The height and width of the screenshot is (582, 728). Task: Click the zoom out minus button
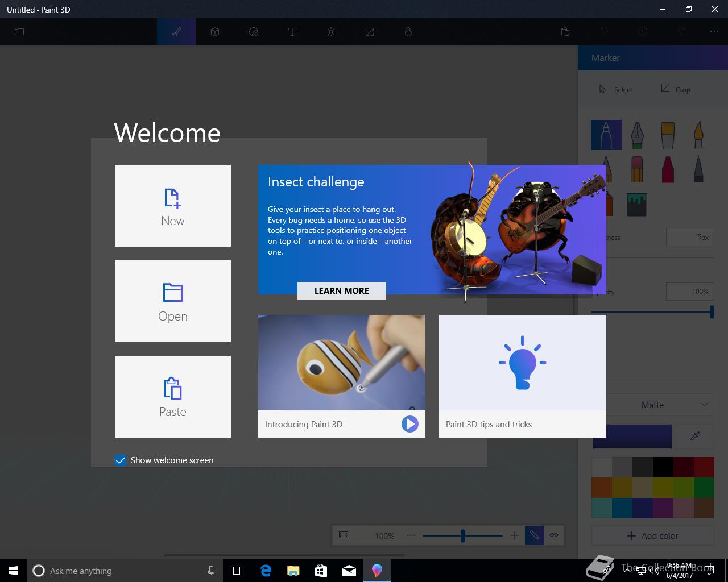(411, 535)
